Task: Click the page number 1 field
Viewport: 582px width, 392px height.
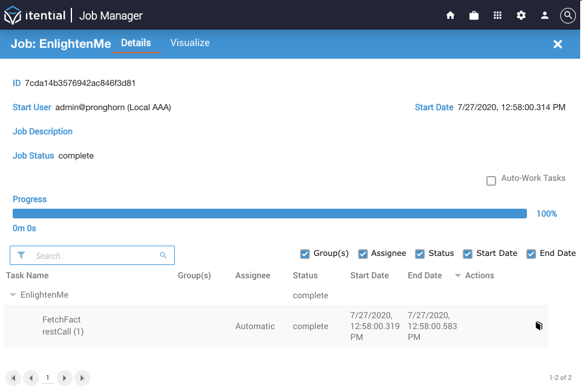Action: click(48, 378)
